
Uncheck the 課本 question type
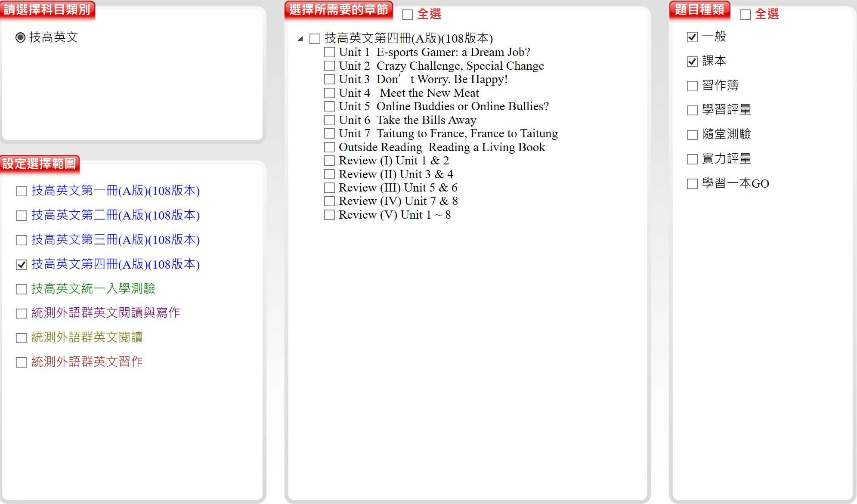(692, 62)
